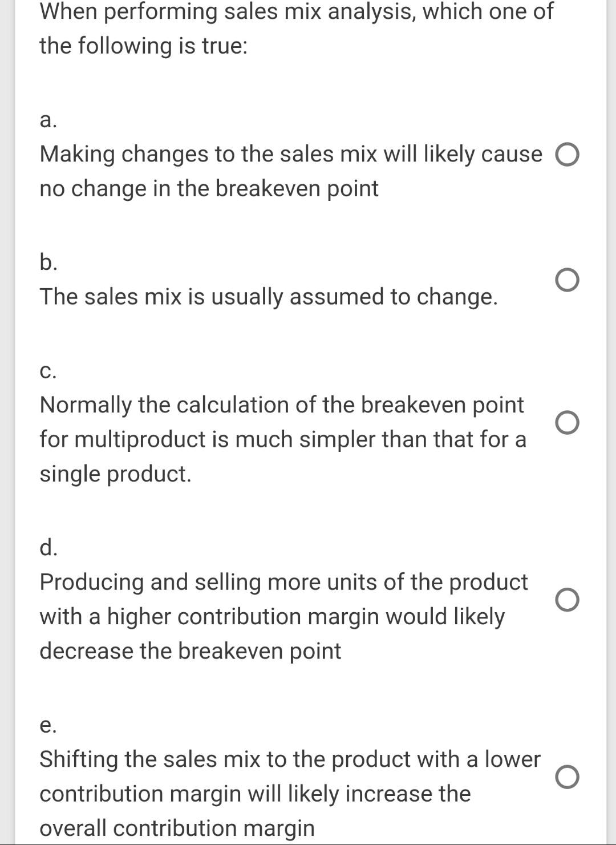Click the option d label text
This screenshot has height=845, width=616.
48,549
